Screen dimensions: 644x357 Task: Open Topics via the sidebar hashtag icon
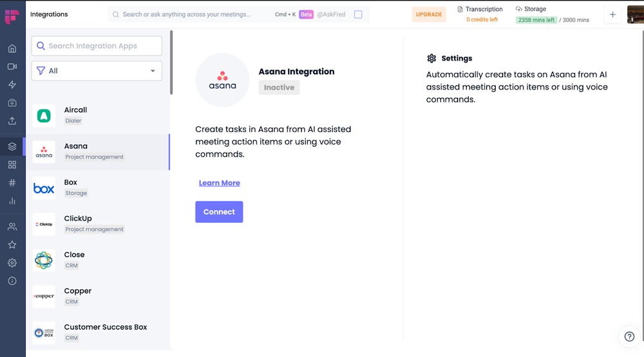coord(12,183)
